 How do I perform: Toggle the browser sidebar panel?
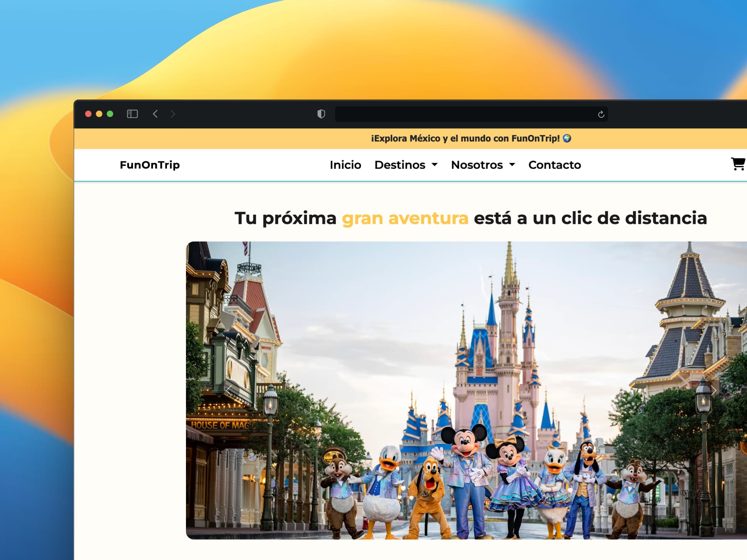click(x=132, y=114)
